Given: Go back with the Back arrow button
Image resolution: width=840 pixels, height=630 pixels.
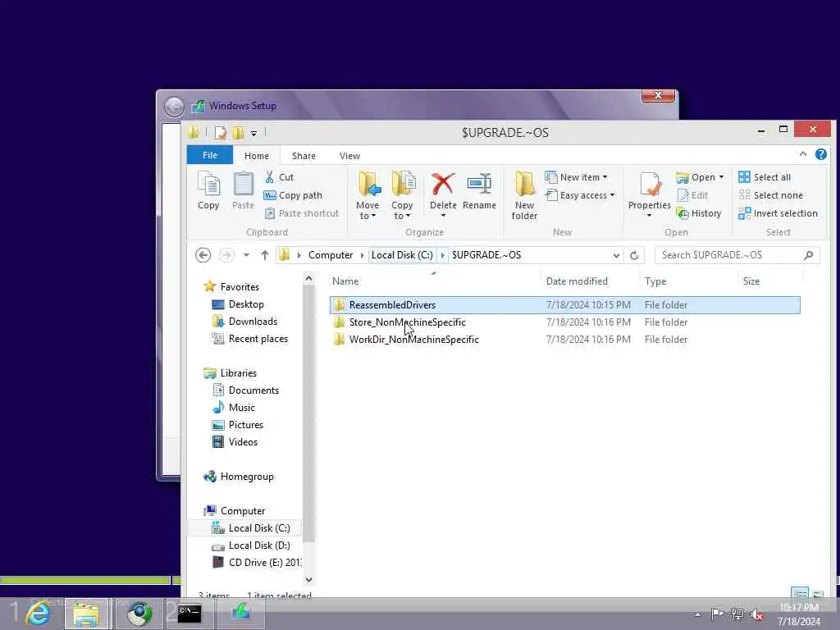Looking at the screenshot, I should pos(203,255).
